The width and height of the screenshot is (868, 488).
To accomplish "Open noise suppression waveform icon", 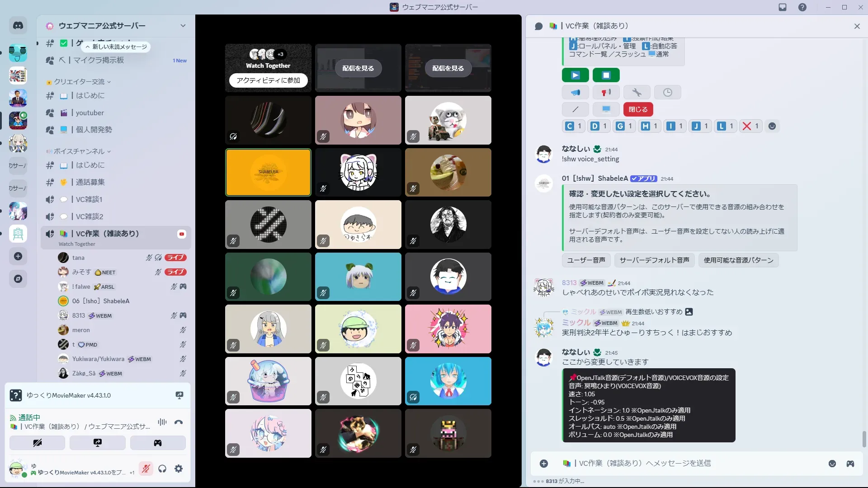I will 162,422.
